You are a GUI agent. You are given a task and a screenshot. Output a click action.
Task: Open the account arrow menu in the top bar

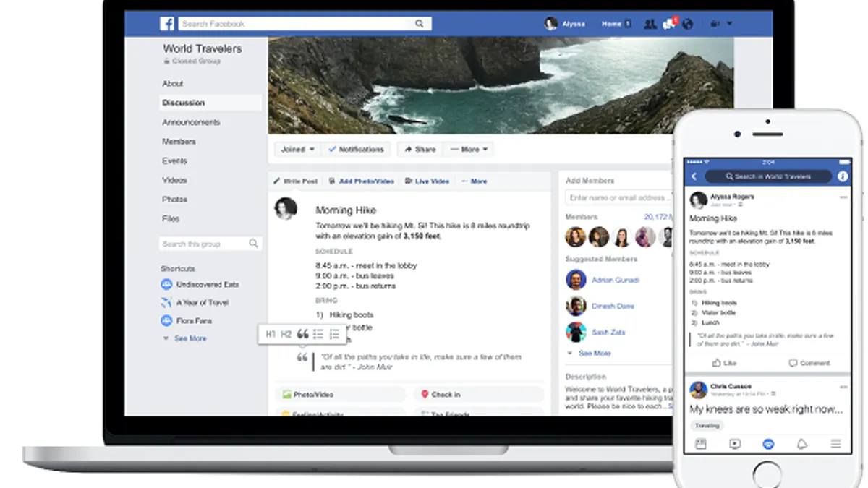click(729, 24)
